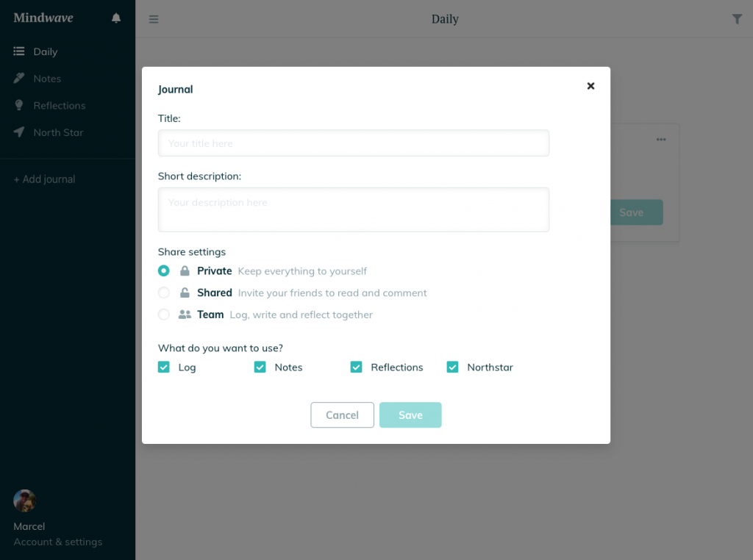The height and width of the screenshot is (560, 753).
Task: Click the Notes pen icon in sidebar
Action: click(x=18, y=78)
